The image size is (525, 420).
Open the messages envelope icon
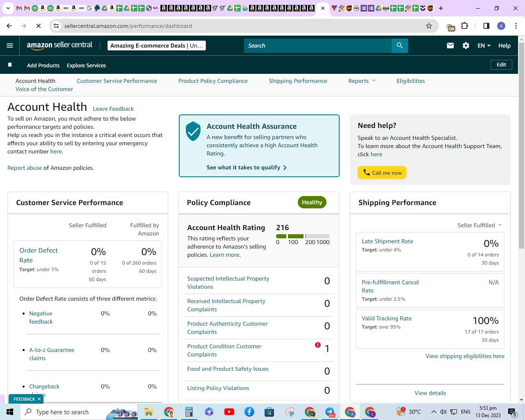tap(450, 46)
